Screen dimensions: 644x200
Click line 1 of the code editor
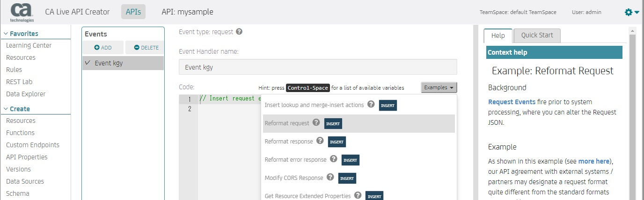coord(229,99)
